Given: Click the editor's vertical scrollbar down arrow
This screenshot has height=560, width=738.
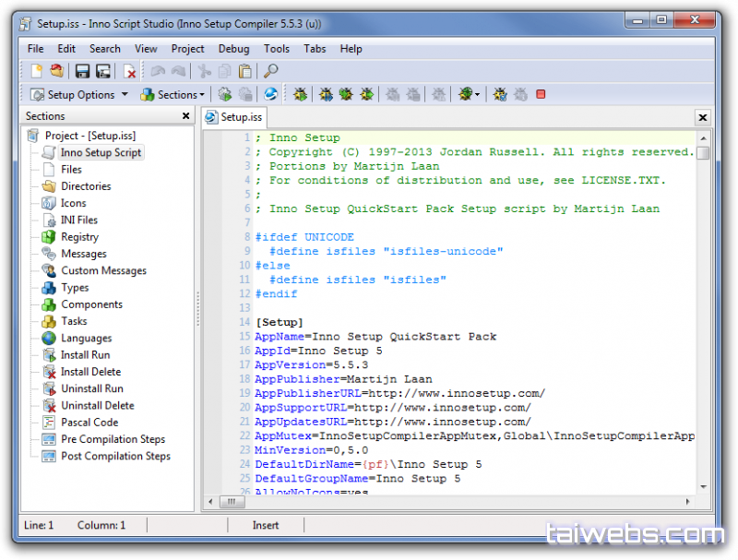Looking at the screenshot, I should 703,486.
